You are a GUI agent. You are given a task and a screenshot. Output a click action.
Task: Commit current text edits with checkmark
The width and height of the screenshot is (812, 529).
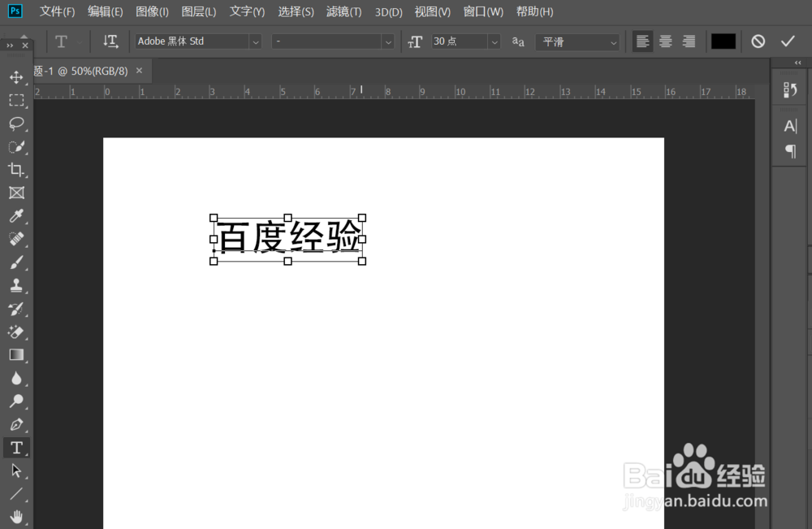788,41
